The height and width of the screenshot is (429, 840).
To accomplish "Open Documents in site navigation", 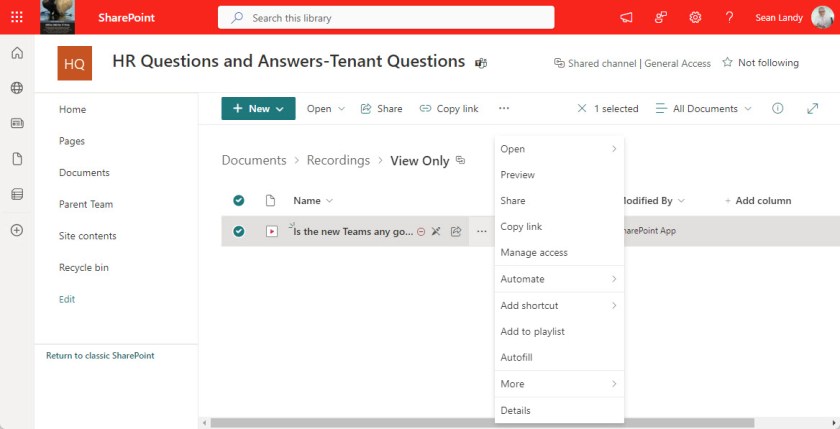I will pyautogui.click(x=84, y=172).
